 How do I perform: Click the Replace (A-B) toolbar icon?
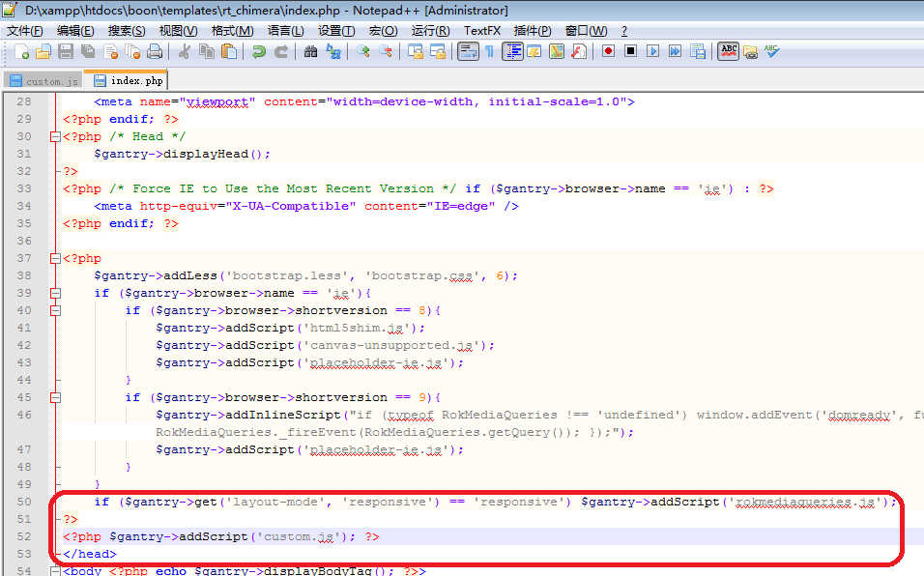pyautogui.click(x=332, y=49)
